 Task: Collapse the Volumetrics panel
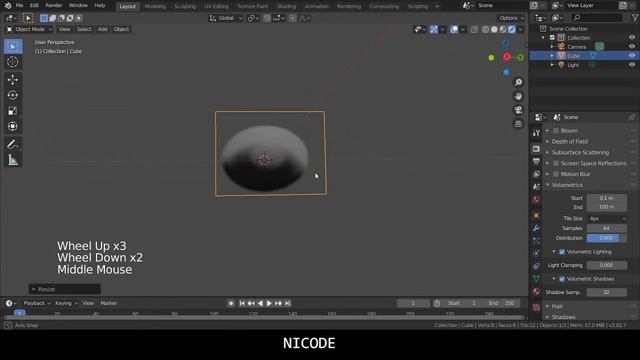(567, 185)
